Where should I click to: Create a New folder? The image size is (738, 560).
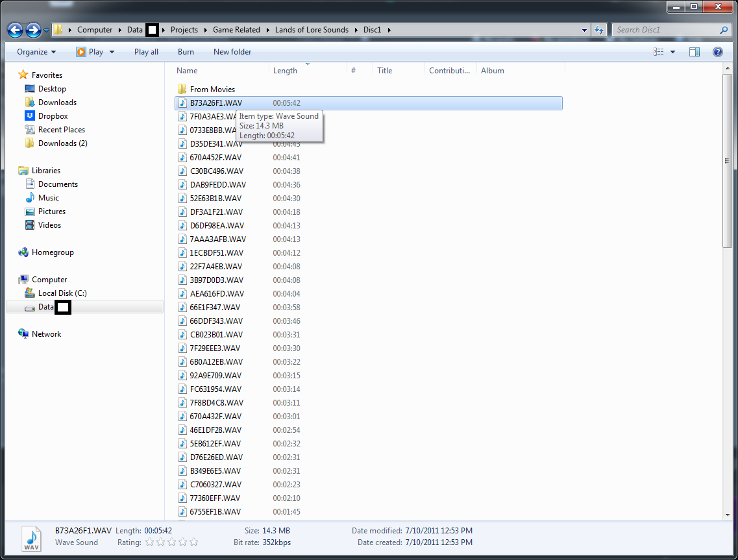pos(232,52)
